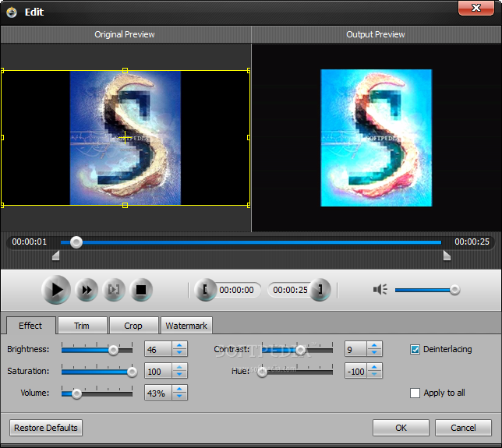Start playback with the Play button
Screen dimensions: 502x448
[56, 290]
